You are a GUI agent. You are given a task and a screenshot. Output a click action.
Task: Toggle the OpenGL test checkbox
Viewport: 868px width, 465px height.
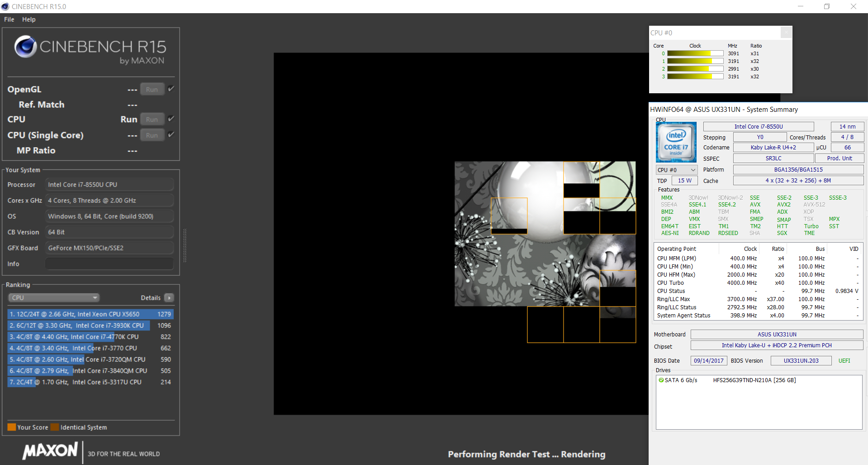(171, 89)
